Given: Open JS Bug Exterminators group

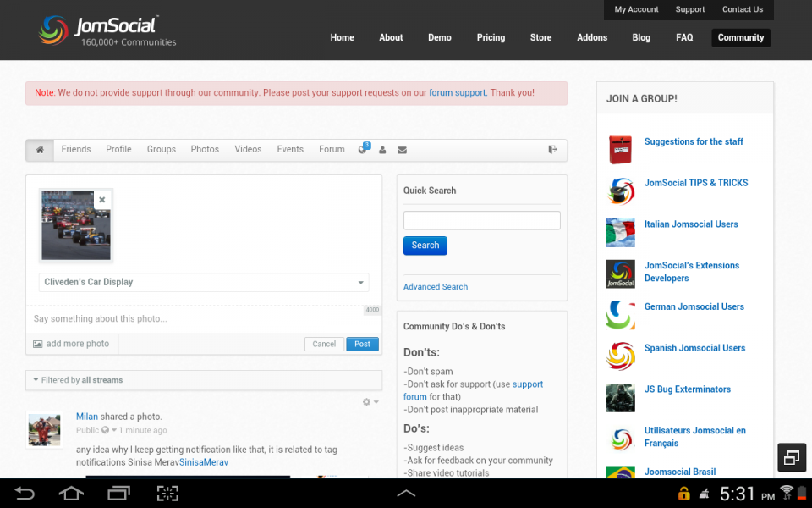Looking at the screenshot, I should 687,389.
